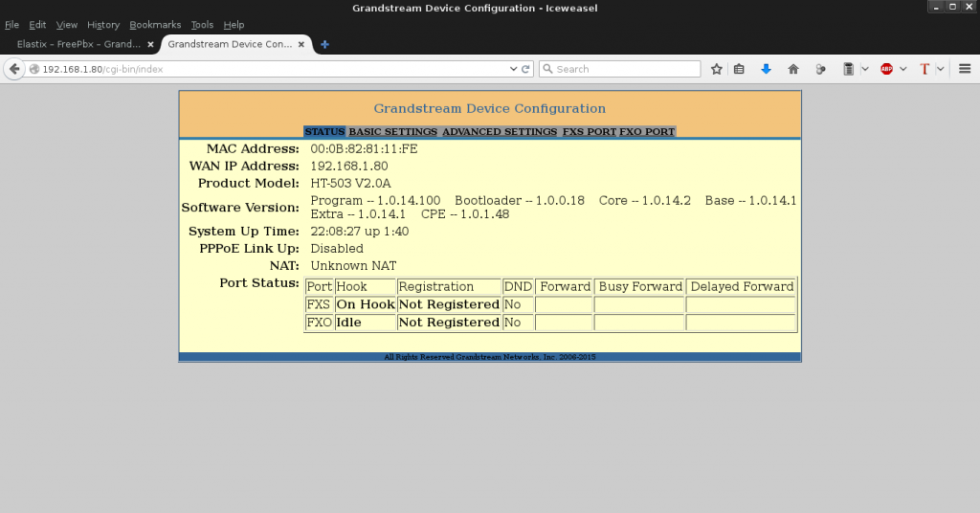The image size is (980, 513).
Task: Click the Adblock Plus ABP icon
Action: [886, 69]
